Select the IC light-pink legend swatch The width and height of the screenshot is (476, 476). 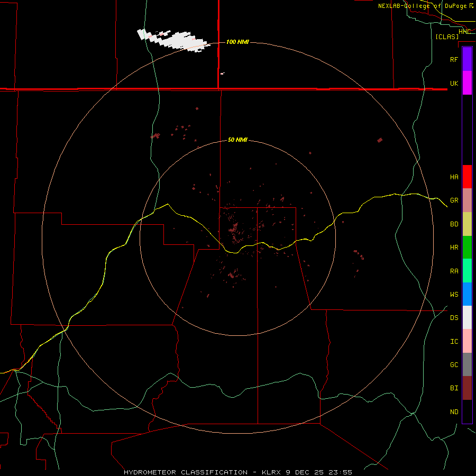point(467,341)
